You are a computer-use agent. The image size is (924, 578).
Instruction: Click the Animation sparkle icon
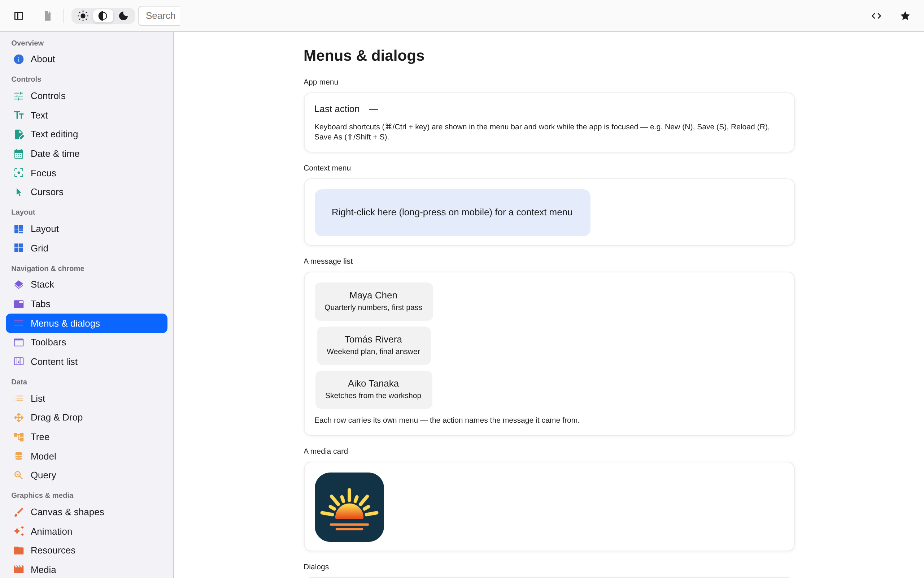pyautogui.click(x=19, y=531)
